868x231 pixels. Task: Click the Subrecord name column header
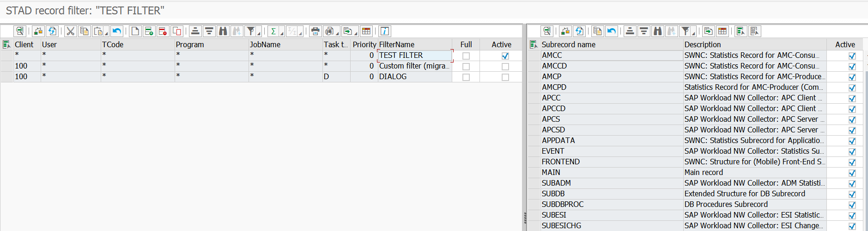568,44
